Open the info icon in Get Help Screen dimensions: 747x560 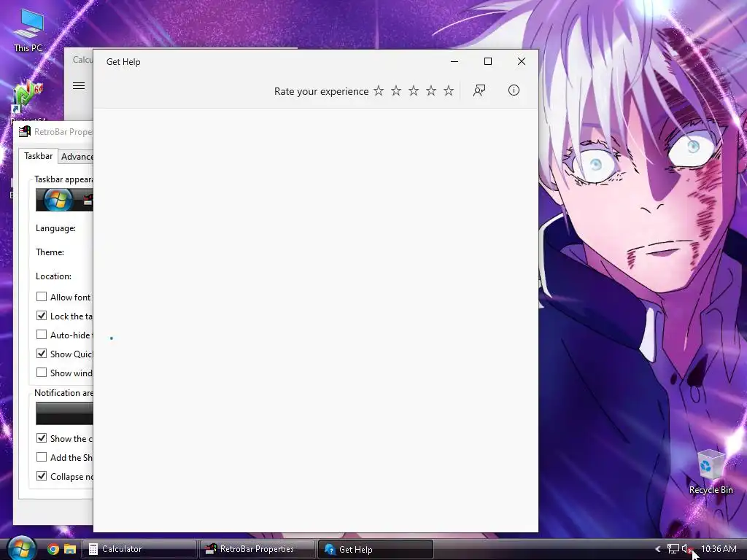[514, 90]
